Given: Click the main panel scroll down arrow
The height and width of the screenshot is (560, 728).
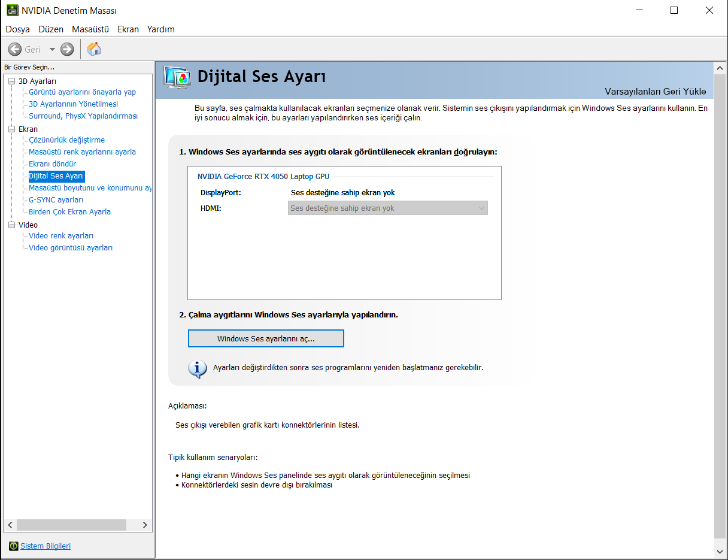Looking at the screenshot, I should 720,551.
